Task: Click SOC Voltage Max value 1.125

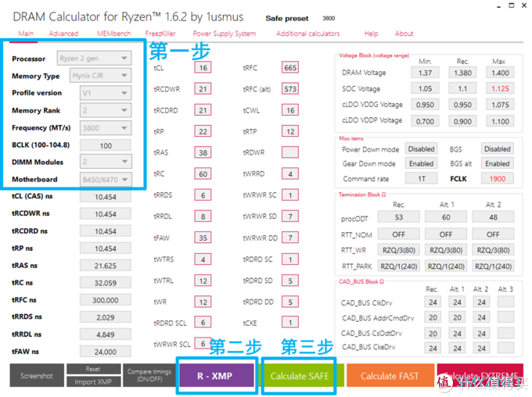Action: (x=500, y=88)
